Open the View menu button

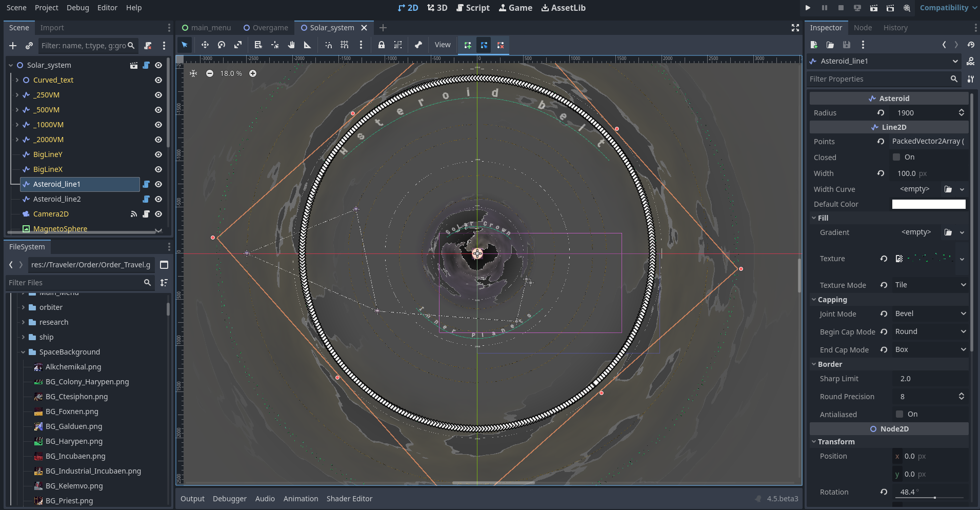click(x=443, y=45)
